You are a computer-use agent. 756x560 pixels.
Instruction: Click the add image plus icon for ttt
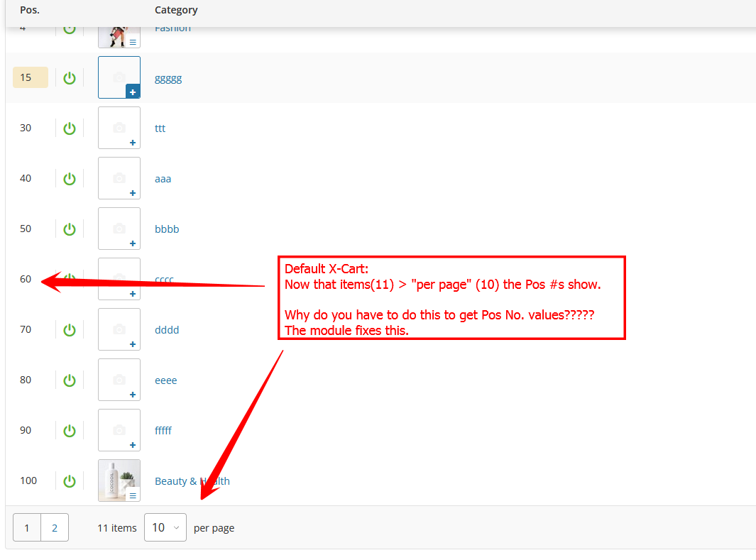pyautogui.click(x=133, y=143)
